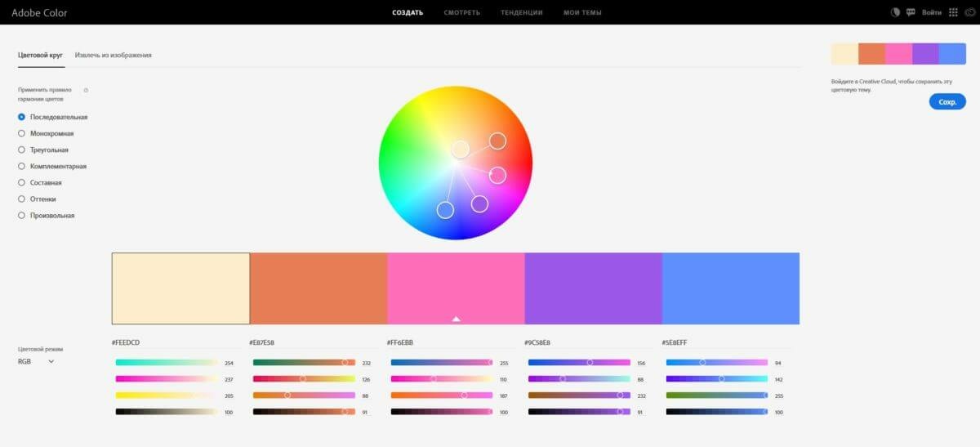Screen dimensions: 980x447
Task: Click the pink handle on the color wheel
Action: click(497, 175)
